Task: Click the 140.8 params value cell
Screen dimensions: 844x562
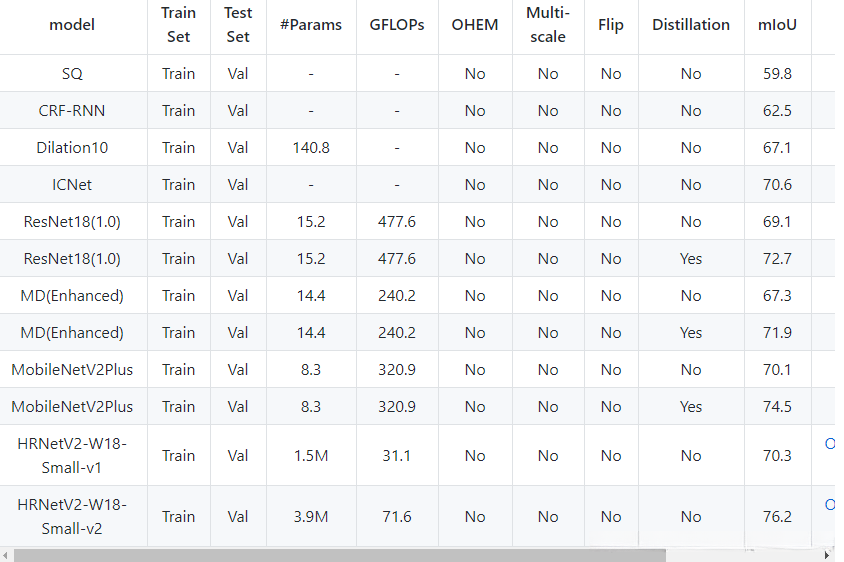Action: tap(311, 147)
